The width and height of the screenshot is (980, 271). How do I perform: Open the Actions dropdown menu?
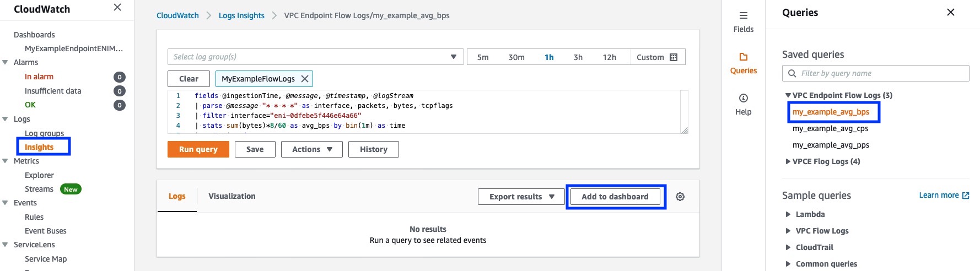tap(312, 149)
